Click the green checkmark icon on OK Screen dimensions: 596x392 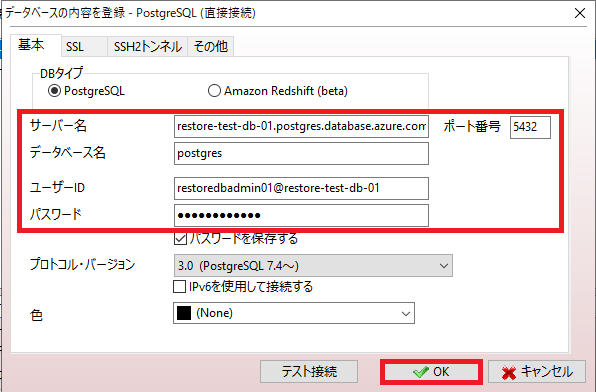[x=420, y=372]
